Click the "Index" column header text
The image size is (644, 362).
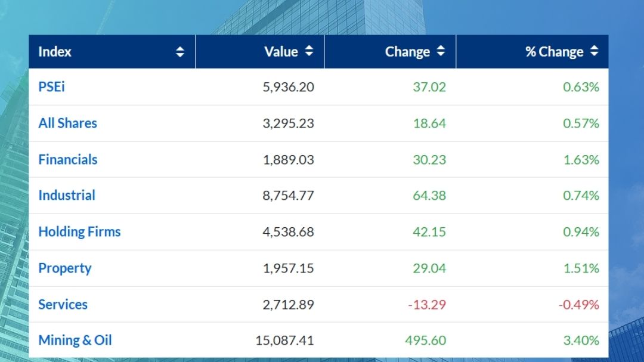(x=55, y=52)
